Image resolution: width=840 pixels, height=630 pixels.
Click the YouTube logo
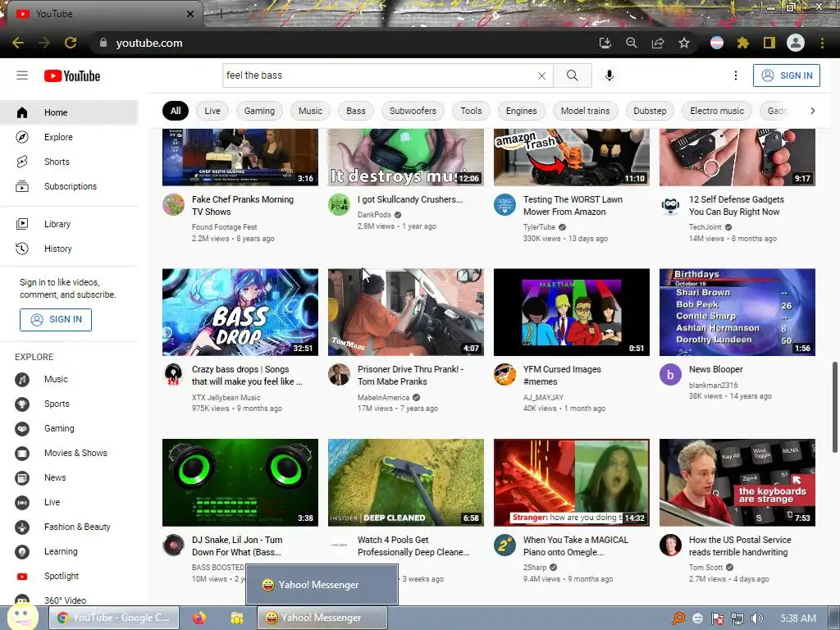point(72,76)
